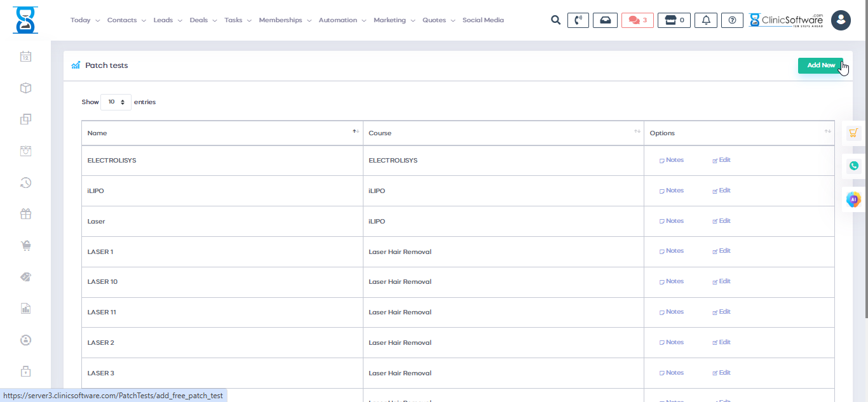Open the inbox tray icon

(x=605, y=20)
